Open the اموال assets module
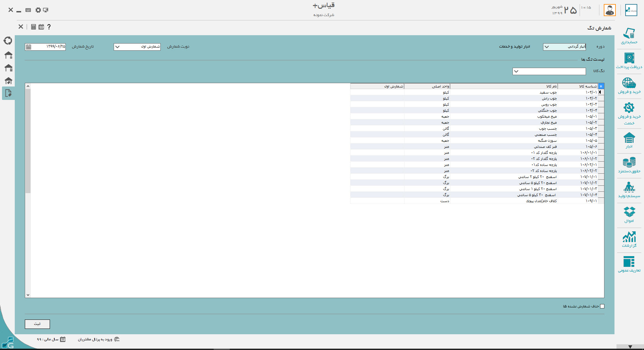The height and width of the screenshot is (350, 644). 629,215
